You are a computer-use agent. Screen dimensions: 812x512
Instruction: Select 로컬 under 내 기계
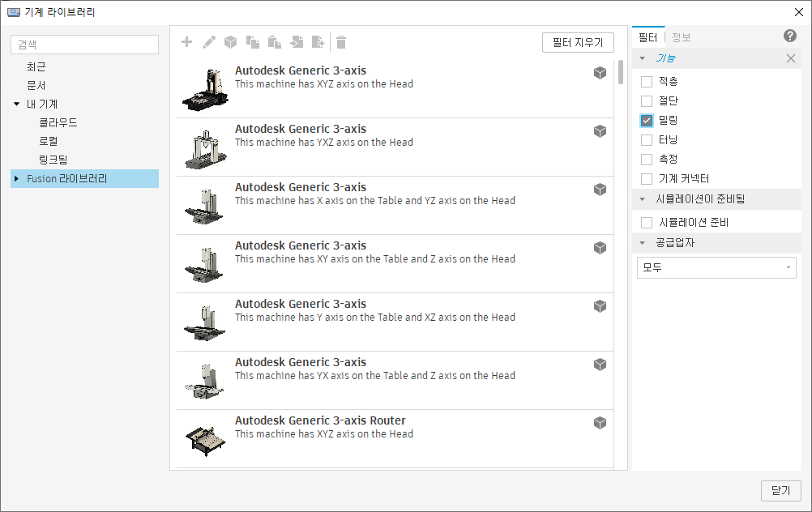click(x=48, y=141)
